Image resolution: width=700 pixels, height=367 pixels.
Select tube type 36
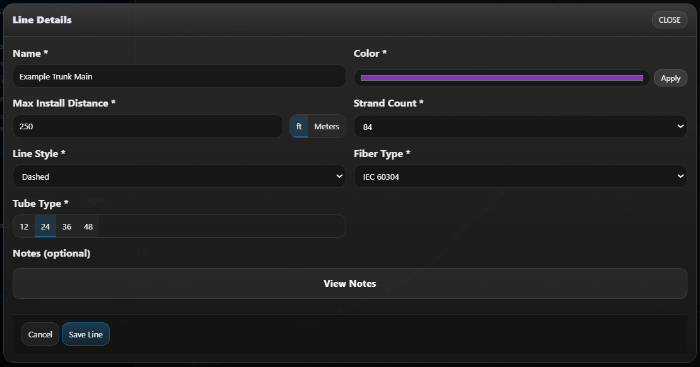coord(67,226)
